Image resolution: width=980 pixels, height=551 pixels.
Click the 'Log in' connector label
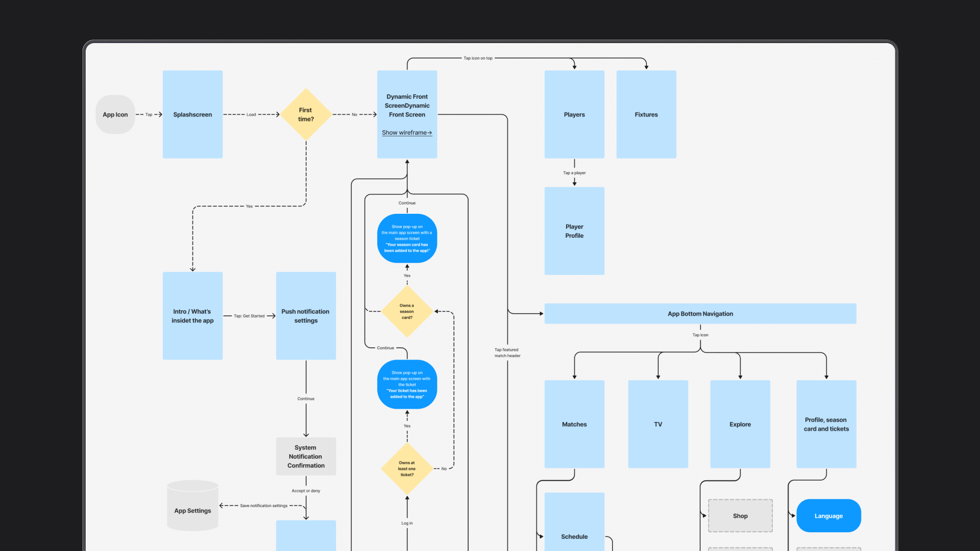[407, 523]
